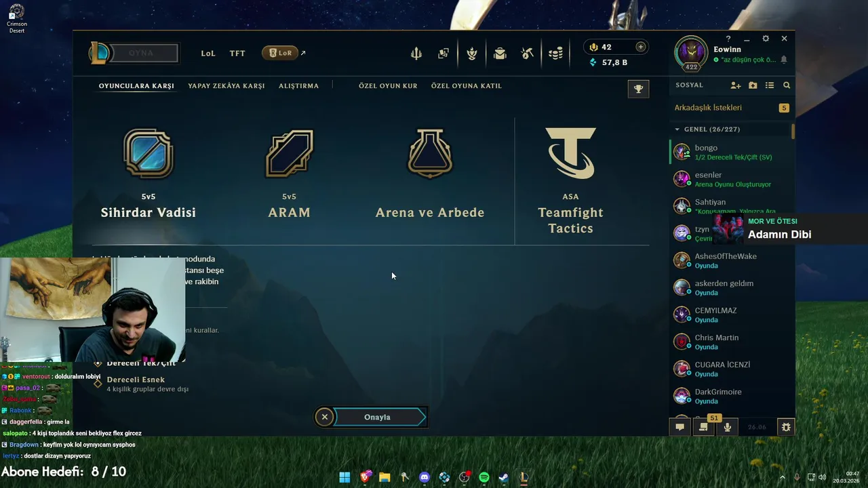Click the bug report icon

[x=786, y=427]
